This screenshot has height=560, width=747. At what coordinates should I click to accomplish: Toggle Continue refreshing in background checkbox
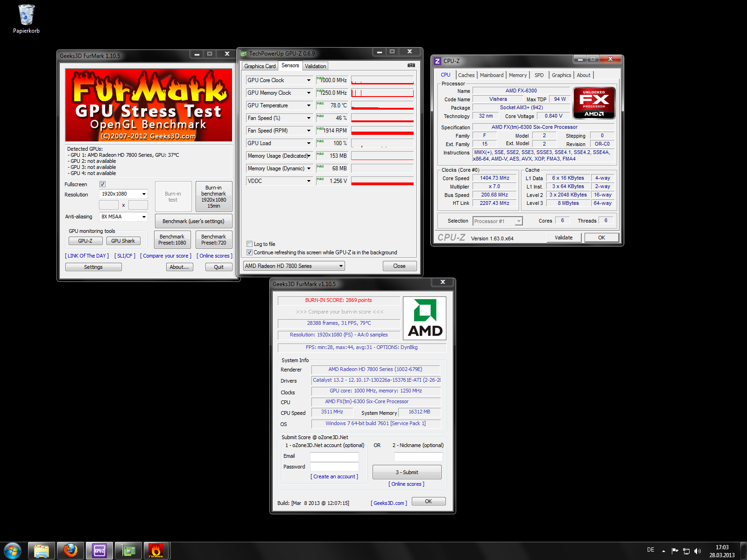click(249, 252)
